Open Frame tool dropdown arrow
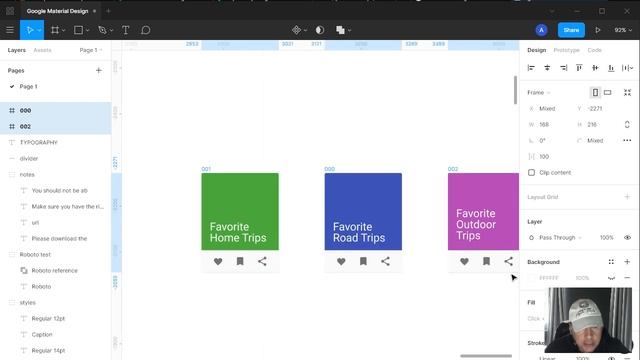The height and width of the screenshot is (360, 640). coord(63,30)
